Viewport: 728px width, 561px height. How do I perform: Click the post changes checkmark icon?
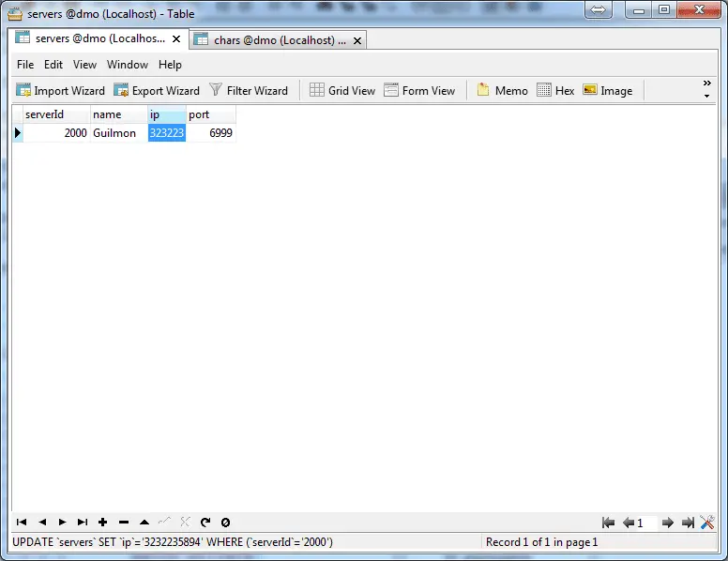point(164,522)
